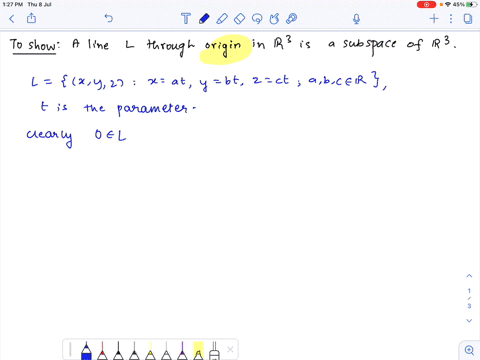Choose the green-dot pen preset

pos(134,351)
